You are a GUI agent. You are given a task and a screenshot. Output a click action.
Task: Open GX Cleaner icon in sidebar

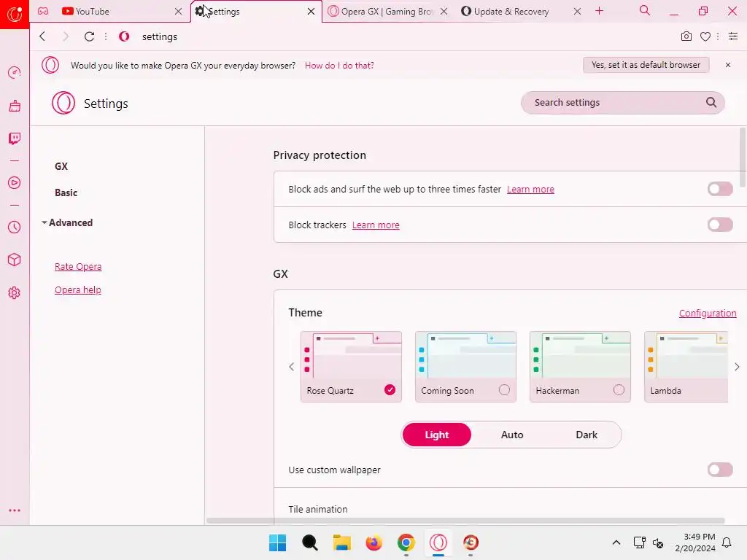(x=15, y=106)
